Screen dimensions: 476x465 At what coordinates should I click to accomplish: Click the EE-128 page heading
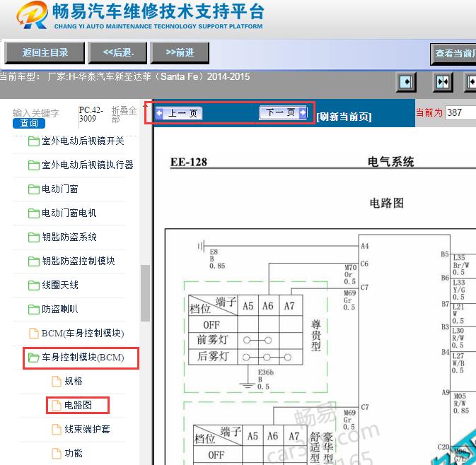189,162
